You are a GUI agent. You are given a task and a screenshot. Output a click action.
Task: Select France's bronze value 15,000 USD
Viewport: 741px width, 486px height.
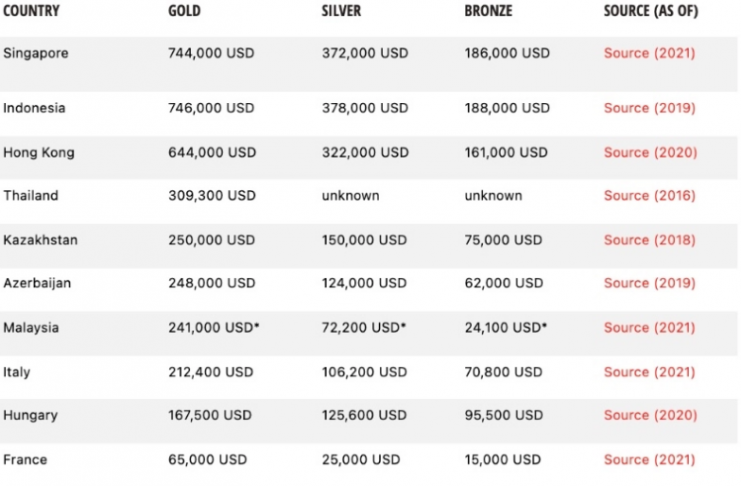[502, 459]
